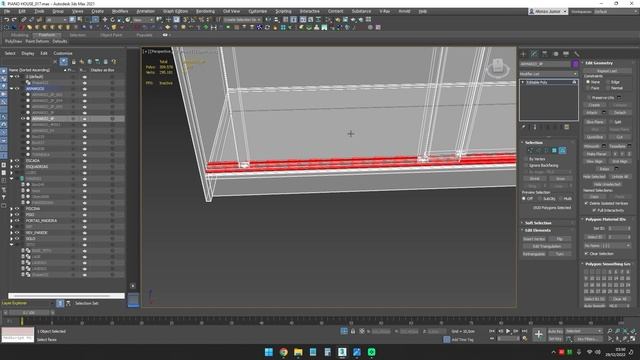
Task: Select the Edge constraint radio button
Action: pos(608,82)
